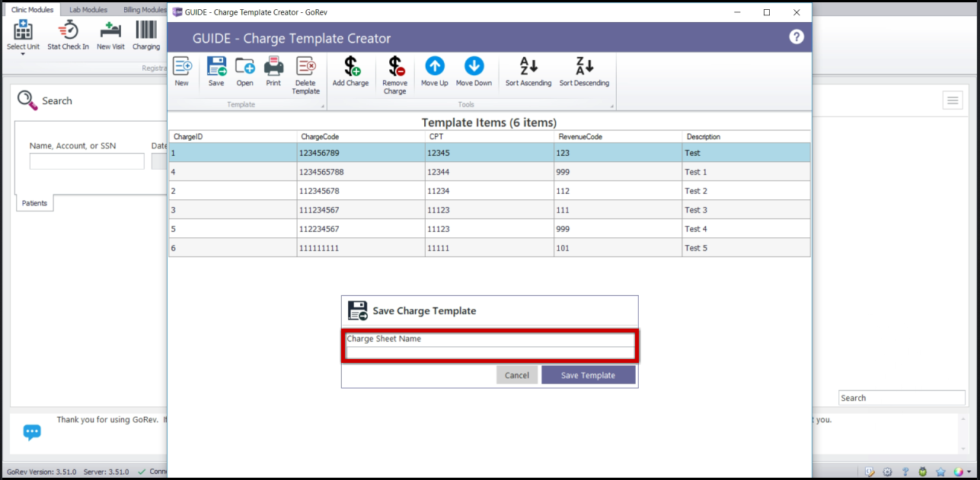Select charge code 123456789 cell
This screenshot has width=980, height=480.
pos(361,153)
